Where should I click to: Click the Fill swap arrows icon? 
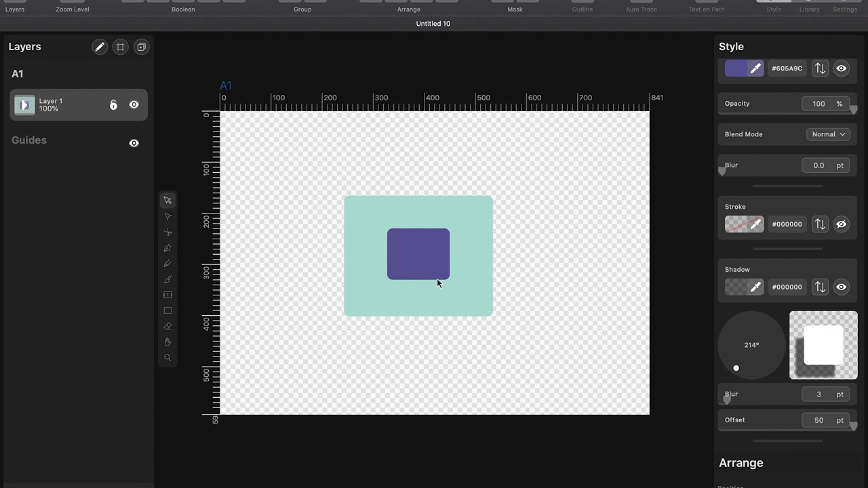[x=820, y=68]
